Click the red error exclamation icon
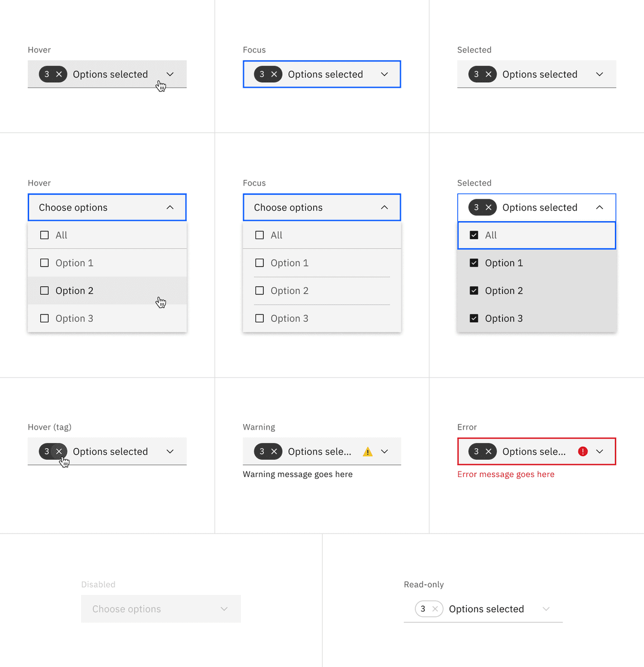 click(x=583, y=451)
